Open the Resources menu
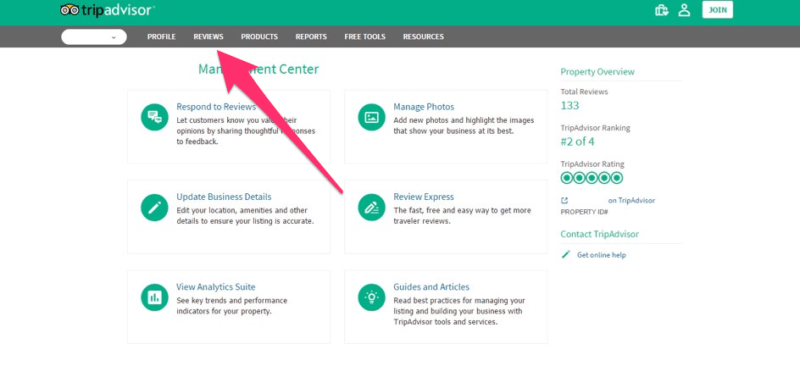This screenshot has height=372, width=800. coord(423,37)
